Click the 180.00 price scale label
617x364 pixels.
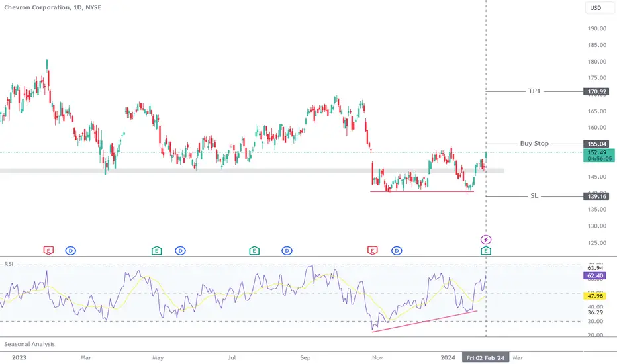pos(597,62)
